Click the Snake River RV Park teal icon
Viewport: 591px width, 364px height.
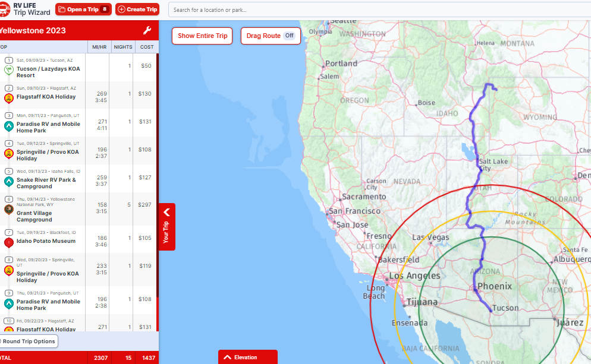(9, 182)
